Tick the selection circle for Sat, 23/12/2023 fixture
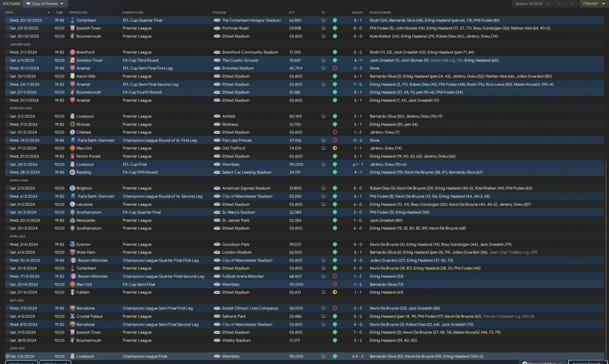 click(x=7, y=29)
